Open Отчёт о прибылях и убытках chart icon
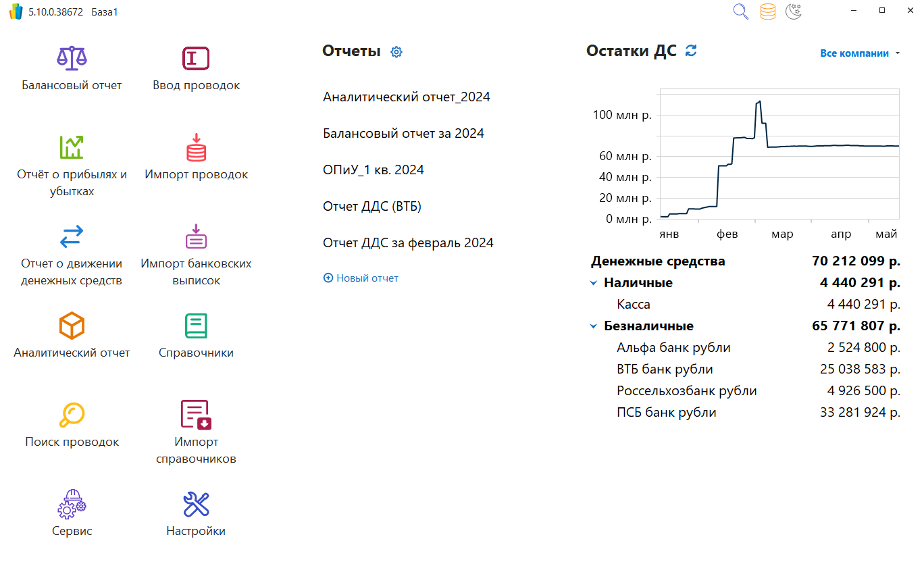Viewport: 924px width, 564px height. (x=72, y=147)
